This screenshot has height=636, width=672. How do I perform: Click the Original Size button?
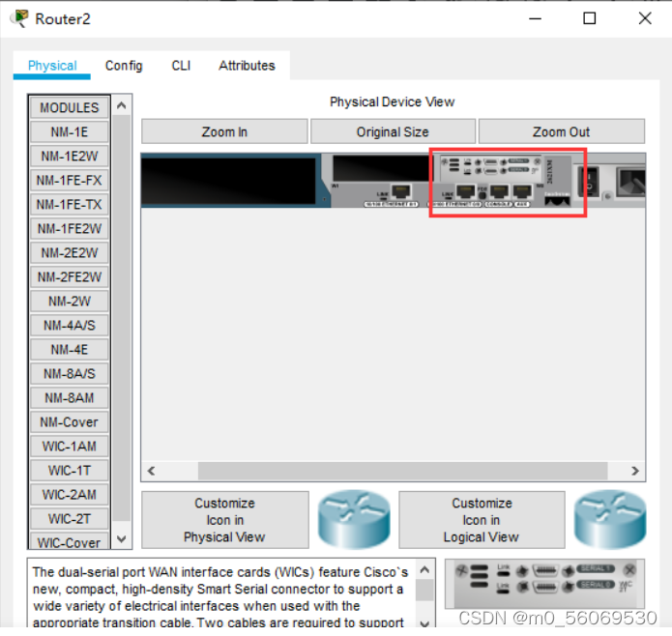[393, 131]
